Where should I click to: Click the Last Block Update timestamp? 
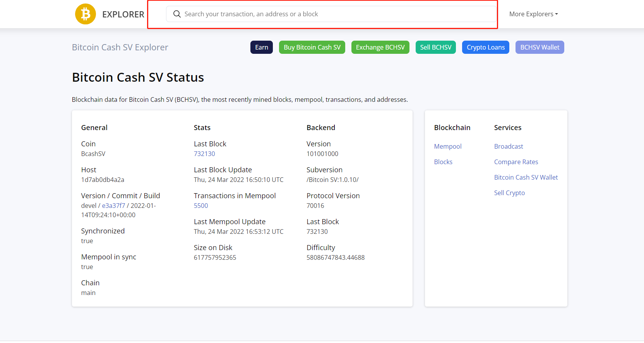point(238,180)
